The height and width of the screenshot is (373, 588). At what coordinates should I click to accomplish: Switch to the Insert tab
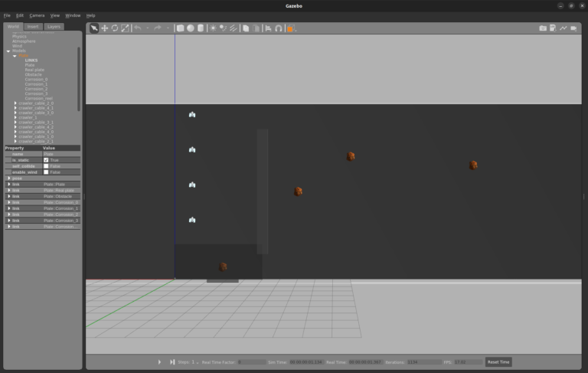pyautogui.click(x=33, y=26)
